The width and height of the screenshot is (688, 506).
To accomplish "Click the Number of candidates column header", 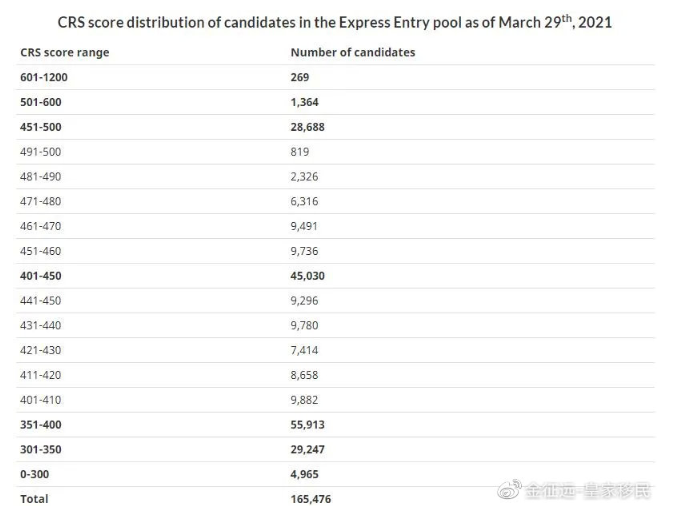I will click(x=353, y=52).
